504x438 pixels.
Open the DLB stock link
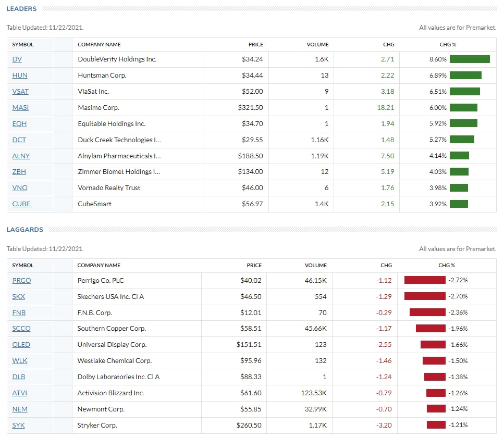pos(19,377)
